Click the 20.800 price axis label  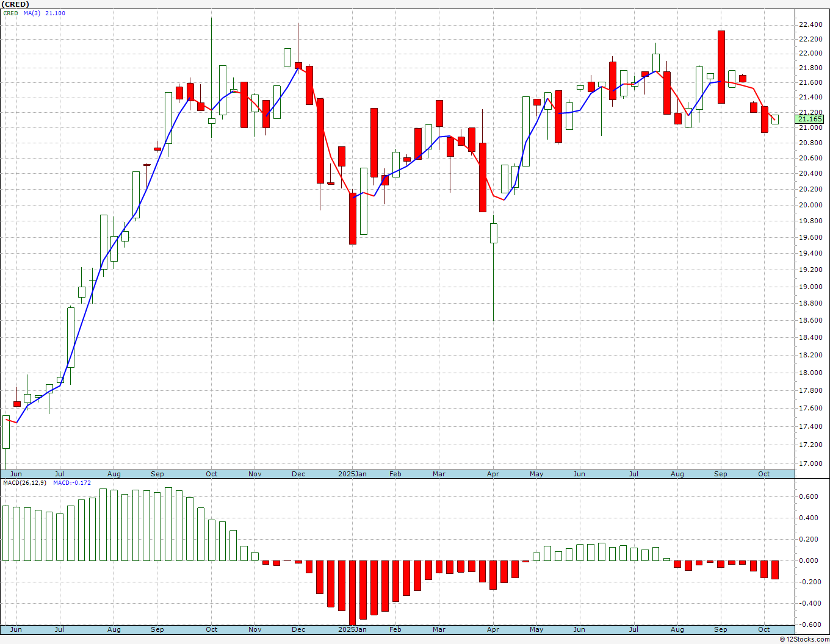[x=810, y=143]
